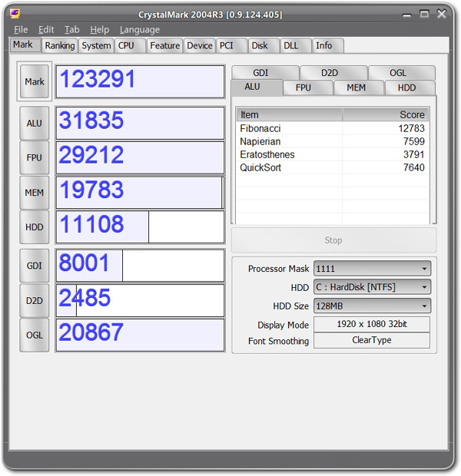Show the GDI results tab
461x476 pixels.
tap(265, 73)
